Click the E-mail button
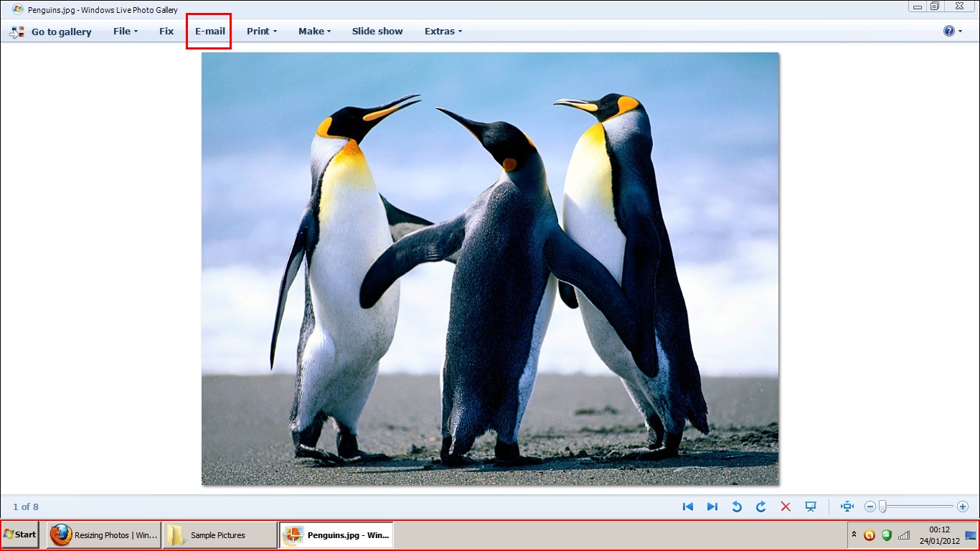The width and height of the screenshot is (980, 551). [209, 31]
